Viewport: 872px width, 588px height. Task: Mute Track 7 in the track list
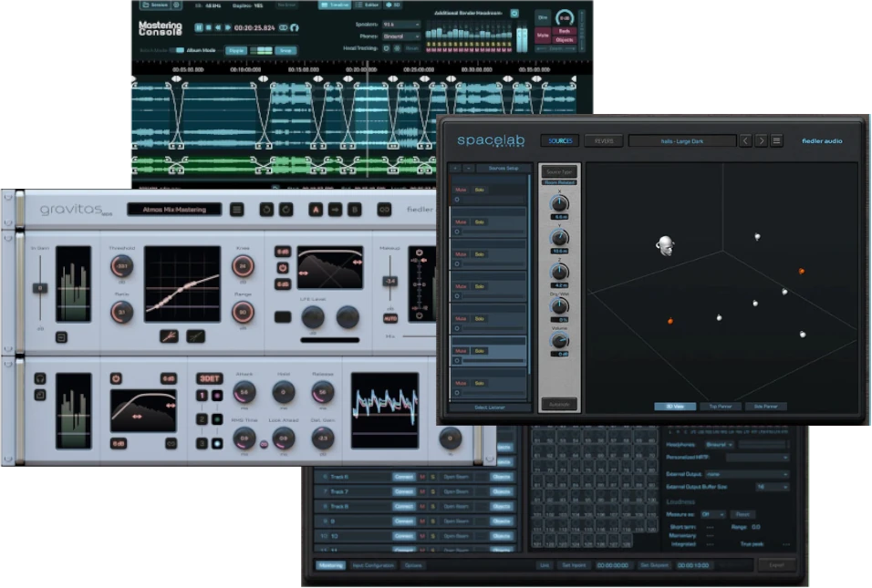point(420,490)
